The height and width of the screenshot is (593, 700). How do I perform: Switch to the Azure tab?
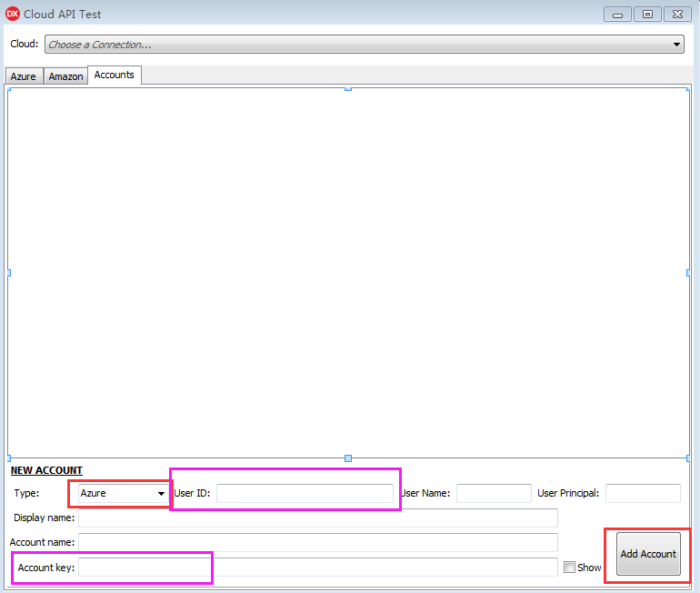pyautogui.click(x=24, y=76)
